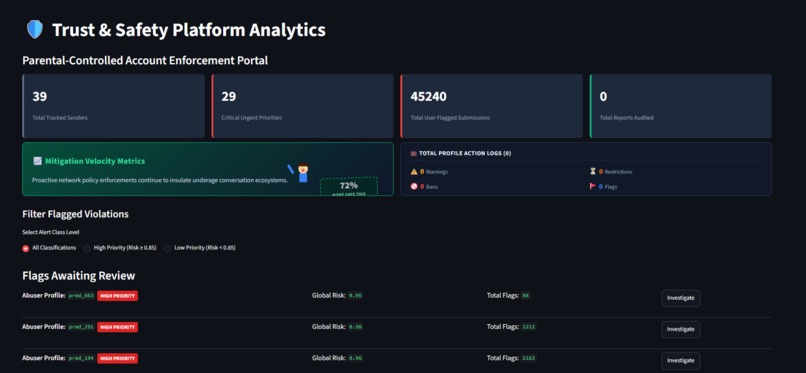
Task: Click the Select Alert Class Level label
Action: tap(50, 232)
